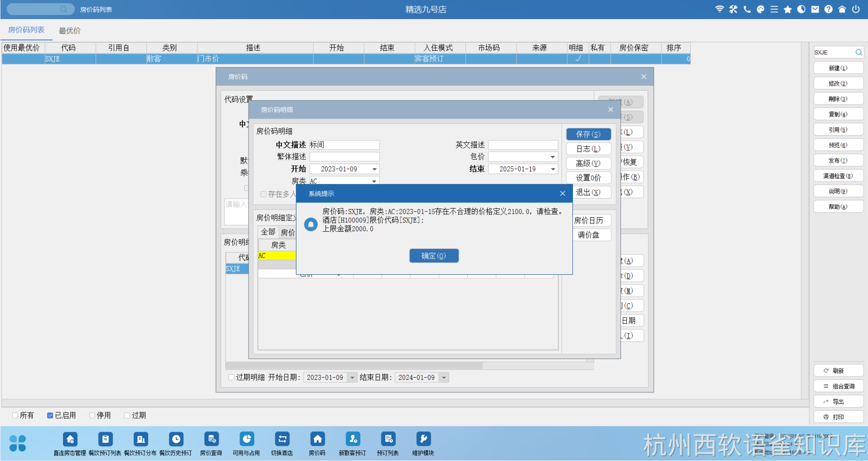
Task: Enable the 所有 checkbox
Action: pyautogui.click(x=15, y=415)
